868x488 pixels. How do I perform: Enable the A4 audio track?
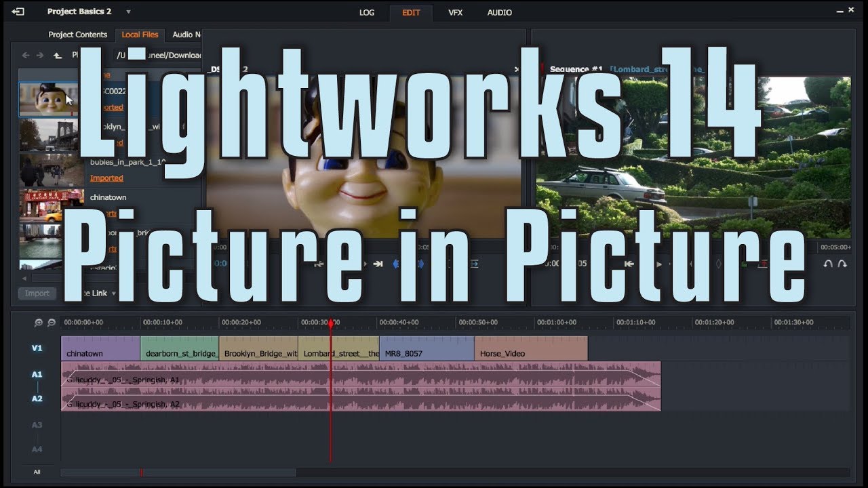[37, 449]
